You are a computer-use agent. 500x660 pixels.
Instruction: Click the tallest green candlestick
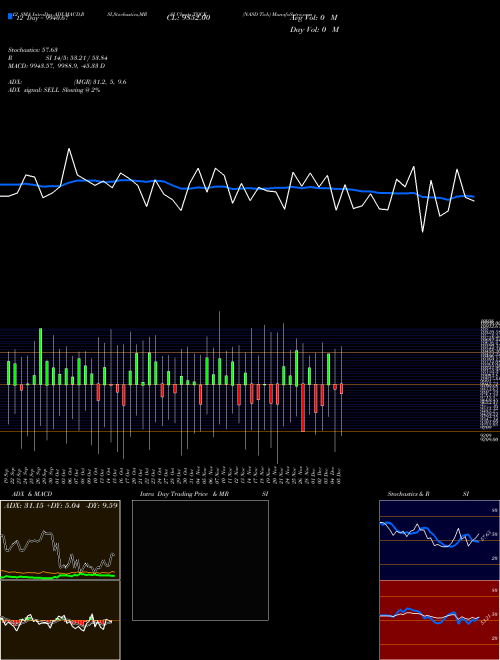click(x=40, y=356)
